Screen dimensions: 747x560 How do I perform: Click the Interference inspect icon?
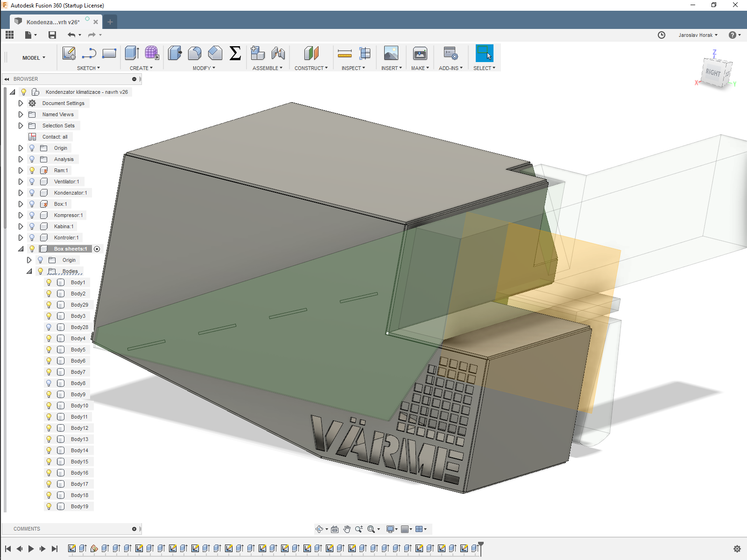[x=365, y=53]
